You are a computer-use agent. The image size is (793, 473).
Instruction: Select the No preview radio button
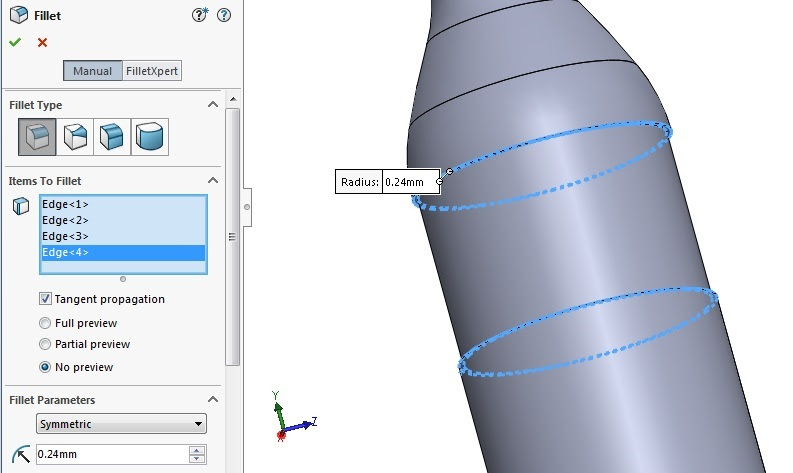(45, 367)
